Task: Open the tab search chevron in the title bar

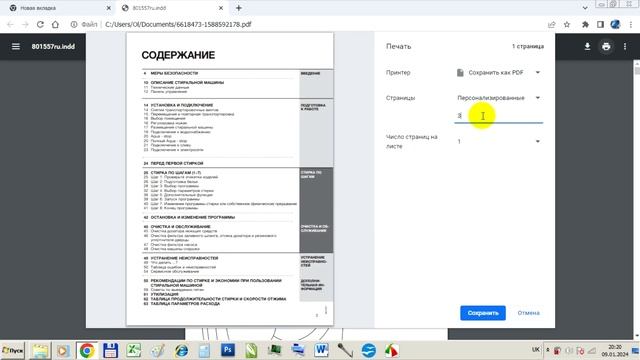Action: 585,8
